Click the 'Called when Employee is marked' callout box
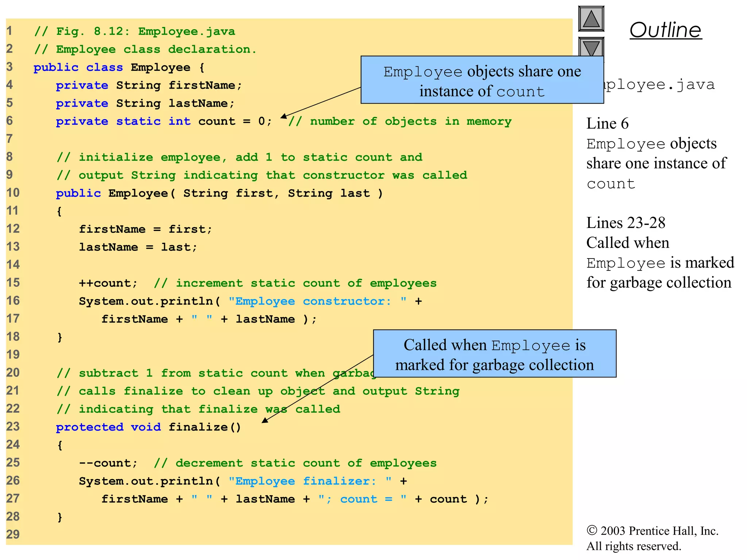747x560 pixels. (495, 354)
